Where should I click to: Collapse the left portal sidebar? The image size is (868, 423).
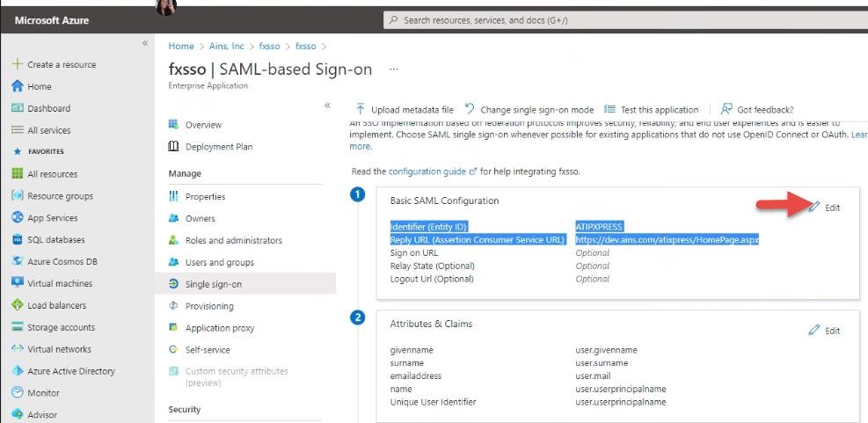click(x=145, y=43)
